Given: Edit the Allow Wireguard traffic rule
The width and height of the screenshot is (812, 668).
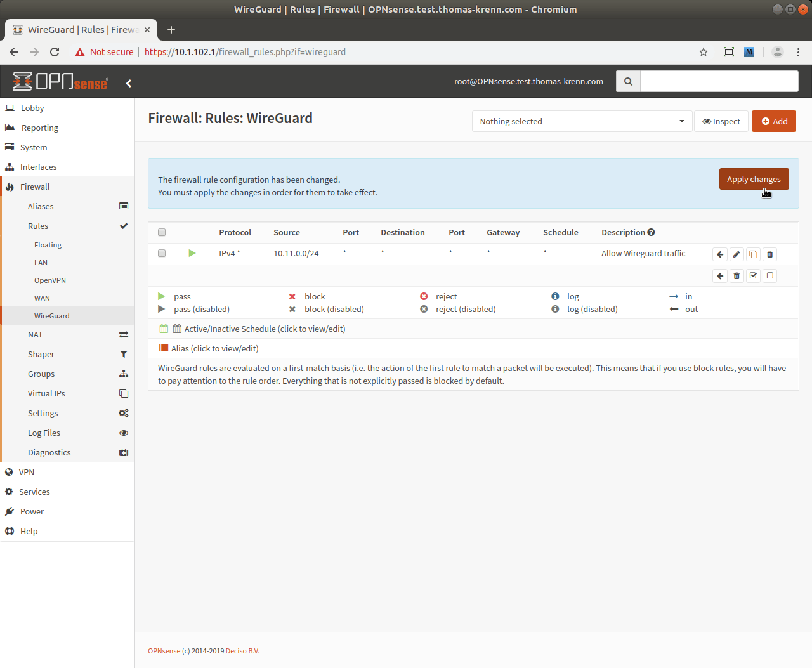Looking at the screenshot, I should pyautogui.click(x=737, y=254).
